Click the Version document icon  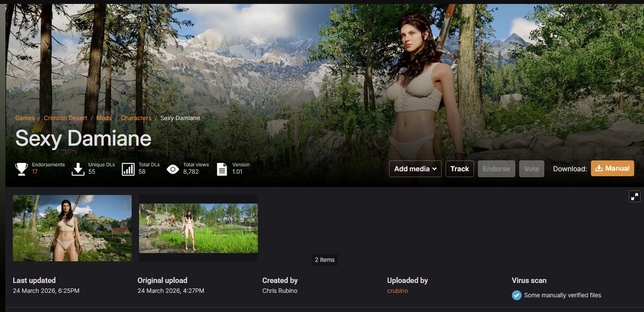(x=222, y=169)
